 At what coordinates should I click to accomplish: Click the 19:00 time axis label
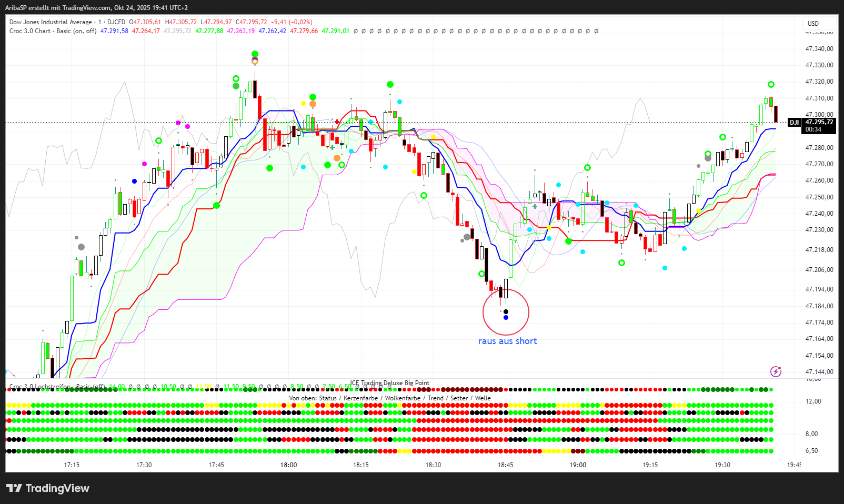[578, 465]
